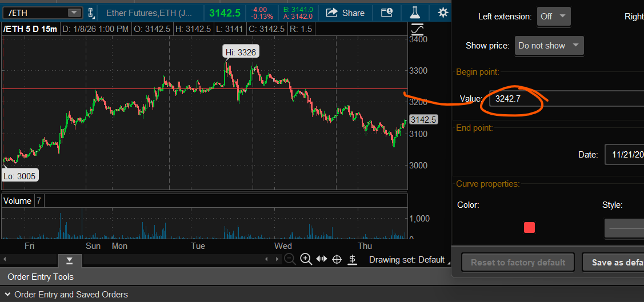Click the End point Date field
Screen dimensions: 644x302
624,155
